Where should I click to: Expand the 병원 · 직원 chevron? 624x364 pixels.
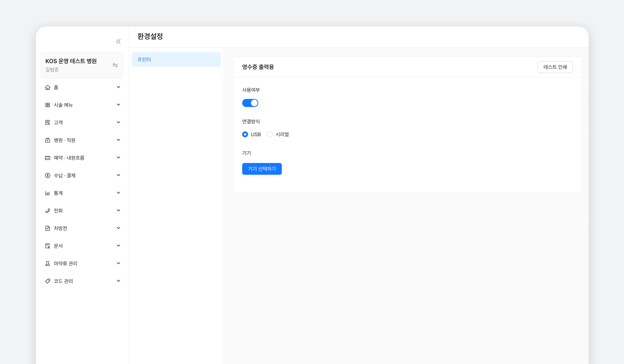(x=118, y=140)
